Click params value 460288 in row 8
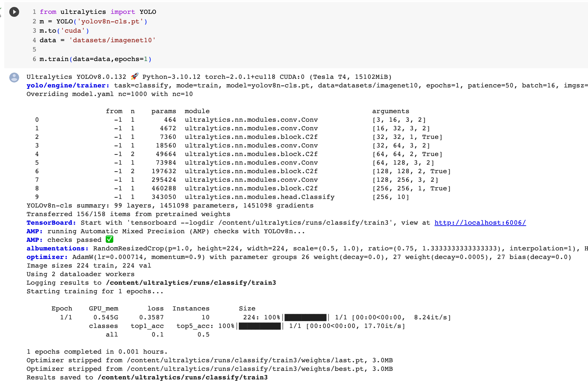Screen dimensions: 588x388 [164, 188]
